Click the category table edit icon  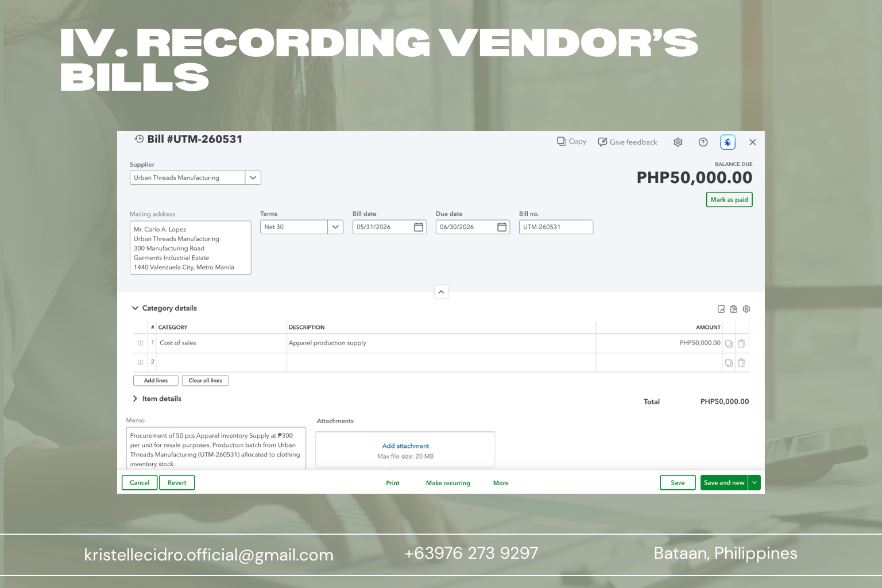pyautogui.click(x=721, y=309)
